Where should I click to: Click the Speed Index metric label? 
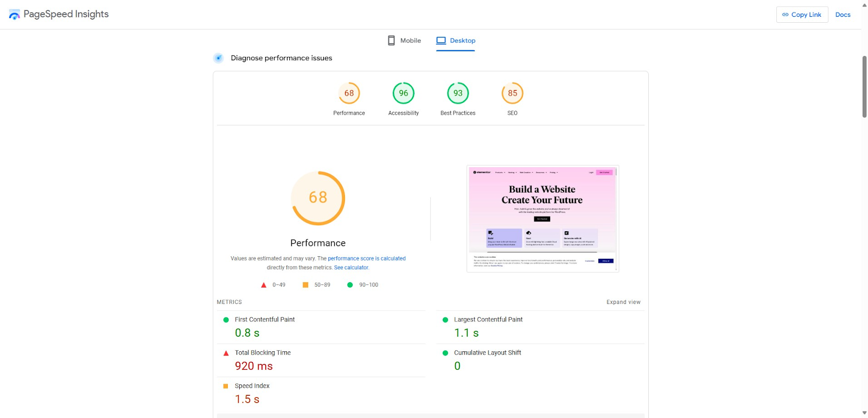coord(252,386)
